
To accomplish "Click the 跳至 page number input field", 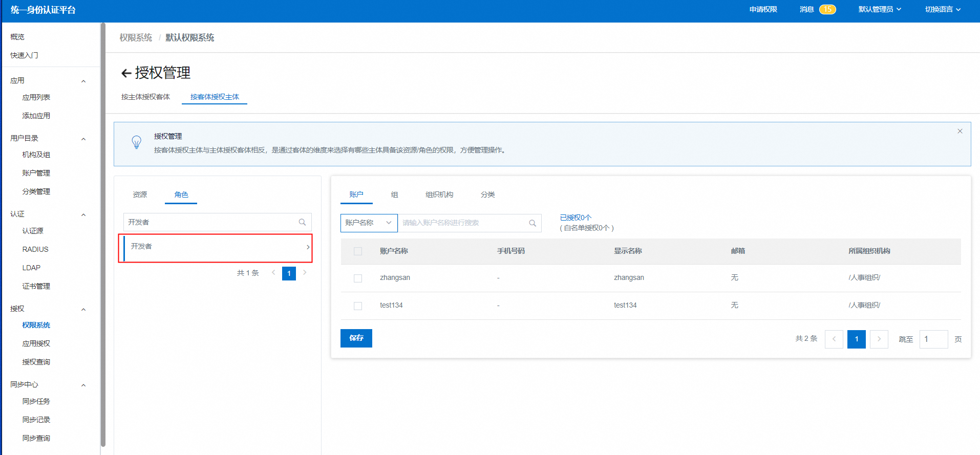I will pyautogui.click(x=933, y=339).
